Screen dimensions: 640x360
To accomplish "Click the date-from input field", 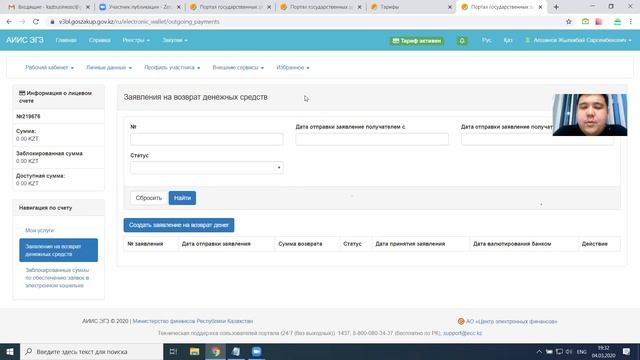I will (x=372, y=139).
